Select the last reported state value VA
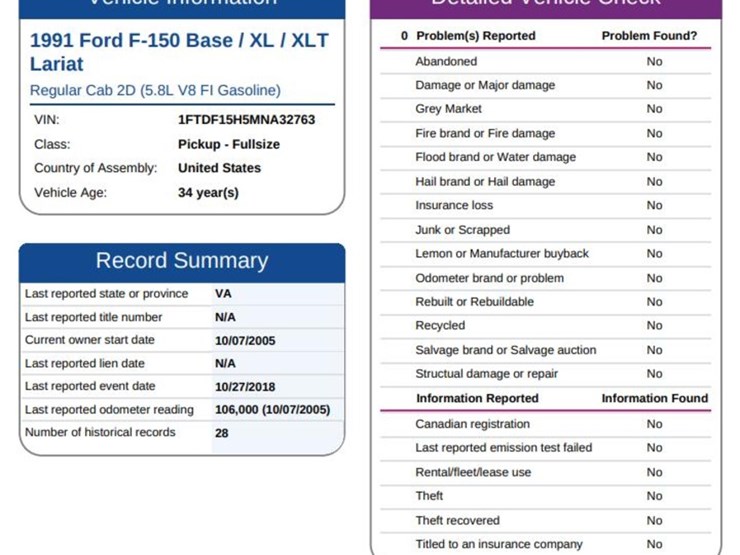 [224, 294]
